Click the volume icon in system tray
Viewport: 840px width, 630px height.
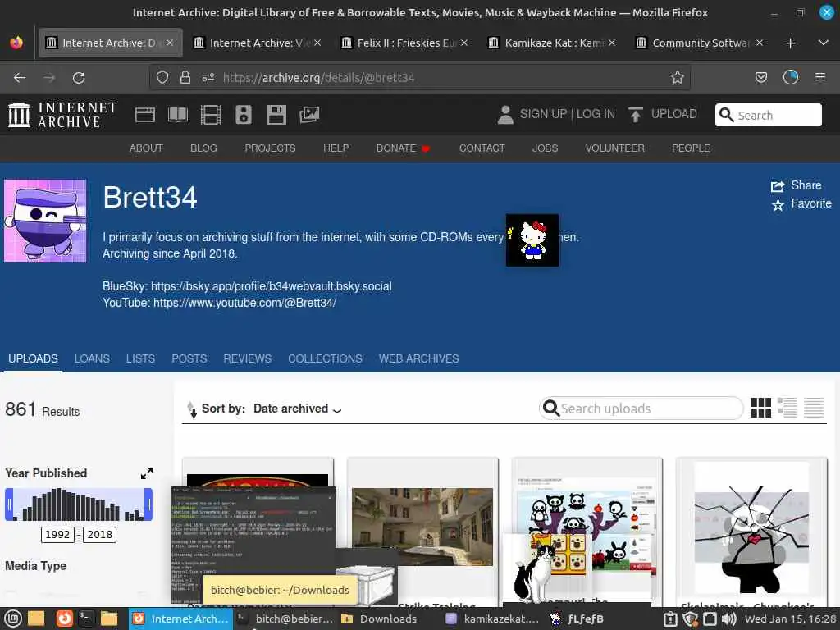[728, 619]
